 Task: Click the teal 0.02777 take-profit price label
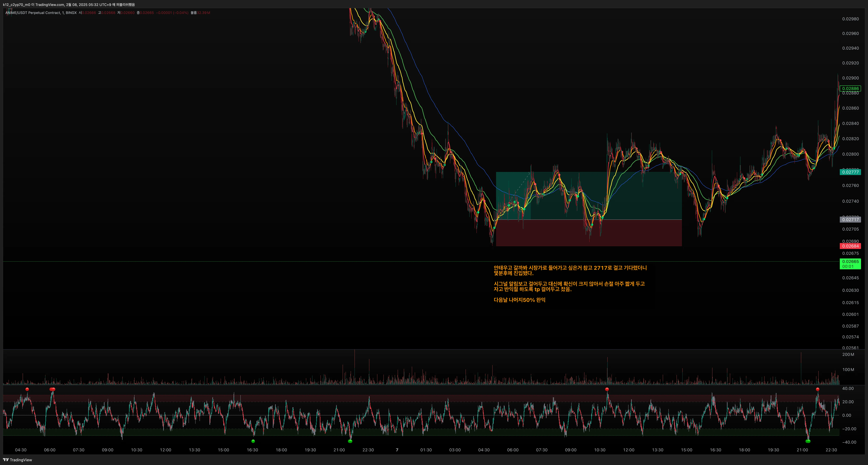coord(850,172)
